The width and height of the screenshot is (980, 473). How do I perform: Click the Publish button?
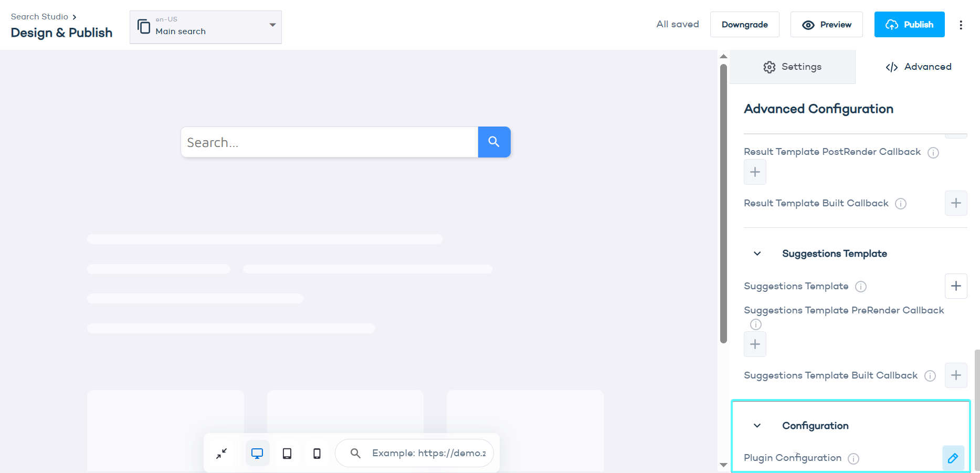click(x=909, y=25)
